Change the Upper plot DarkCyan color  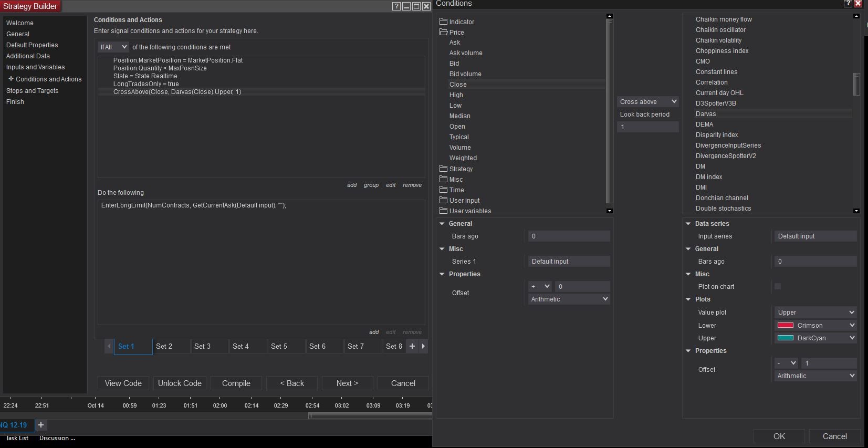815,338
